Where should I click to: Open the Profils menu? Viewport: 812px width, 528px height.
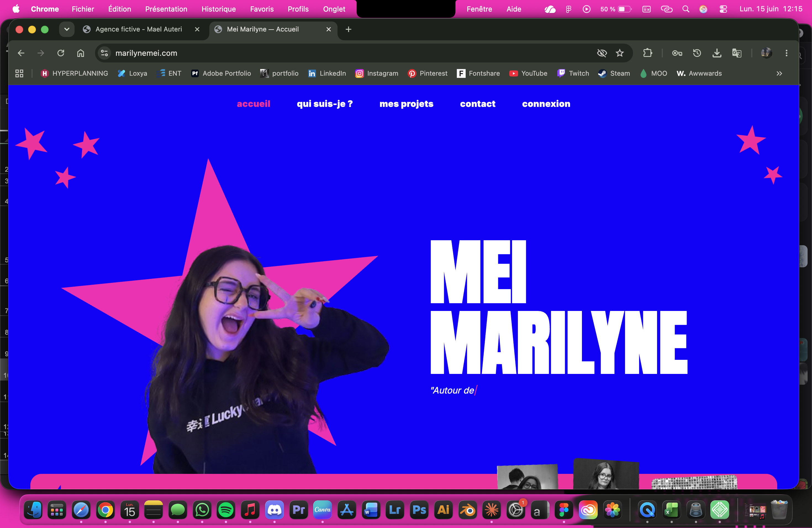pyautogui.click(x=298, y=9)
